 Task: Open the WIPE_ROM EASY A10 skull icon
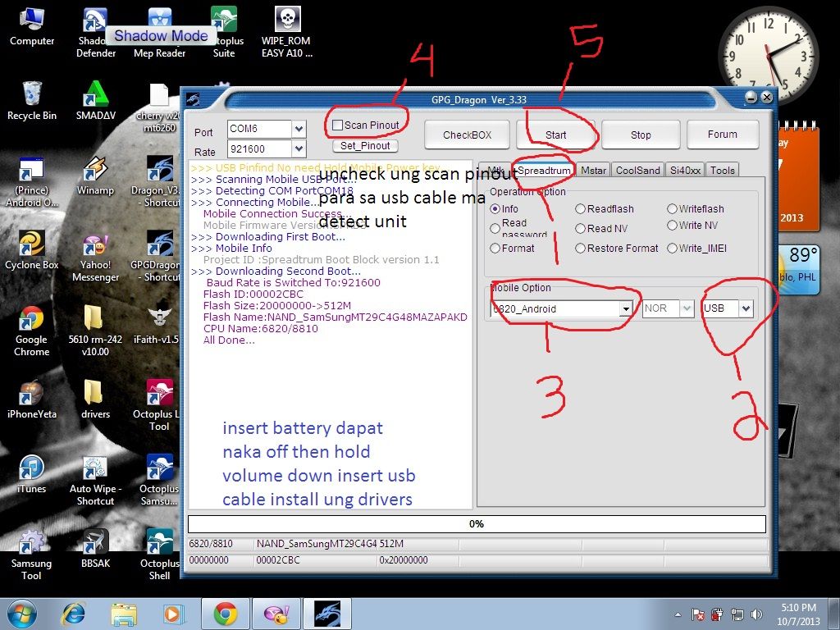coord(286,32)
